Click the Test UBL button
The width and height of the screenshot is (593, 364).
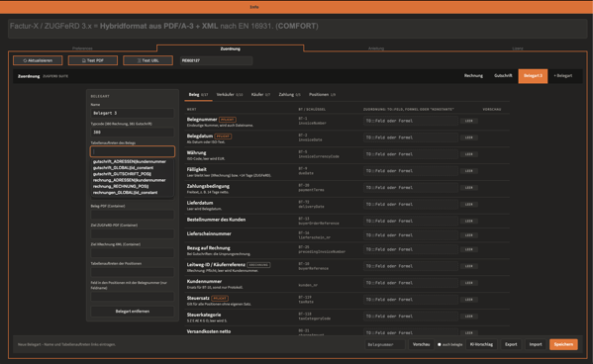tap(148, 60)
